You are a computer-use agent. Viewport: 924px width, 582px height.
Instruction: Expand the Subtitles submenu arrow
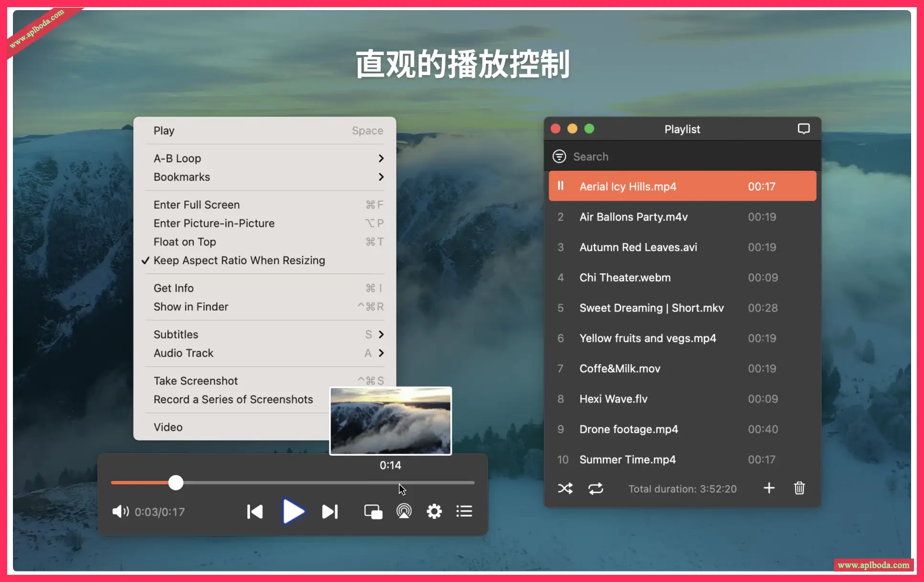(381, 334)
